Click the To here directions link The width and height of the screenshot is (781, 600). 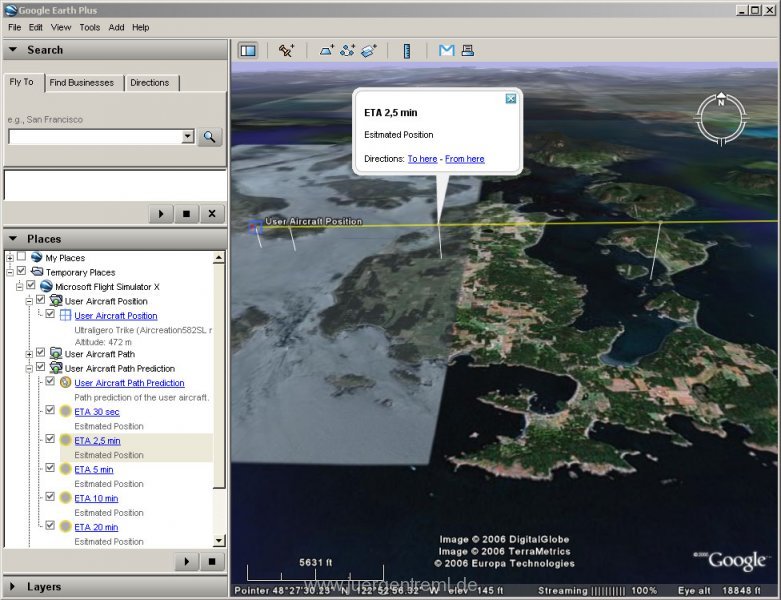point(422,159)
